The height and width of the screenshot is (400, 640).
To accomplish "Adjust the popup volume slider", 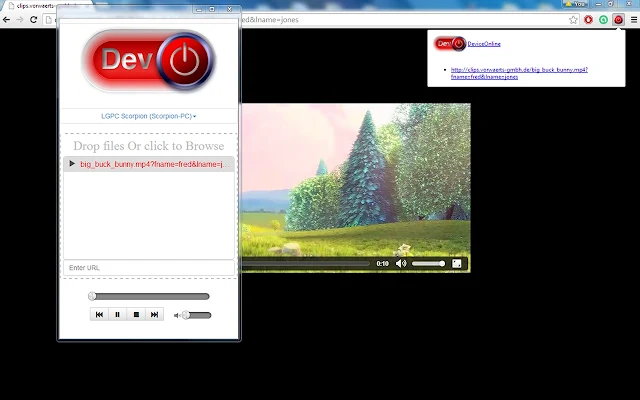I will pos(197,315).
